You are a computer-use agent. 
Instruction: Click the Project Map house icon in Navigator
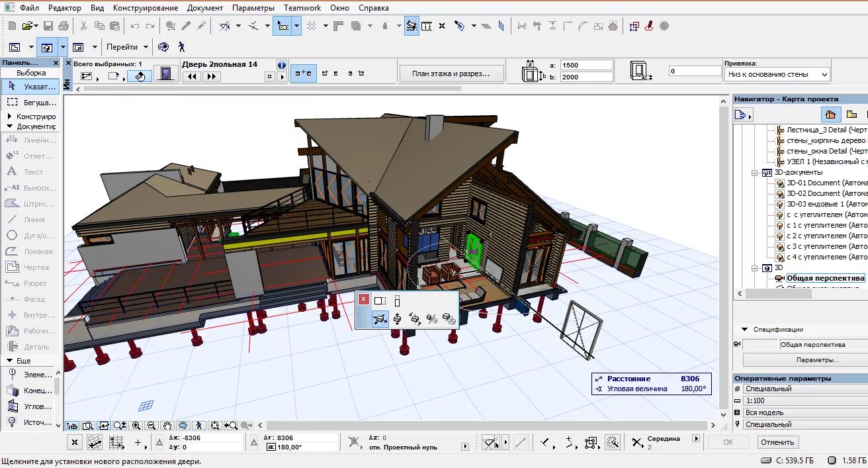coord(831,115)
